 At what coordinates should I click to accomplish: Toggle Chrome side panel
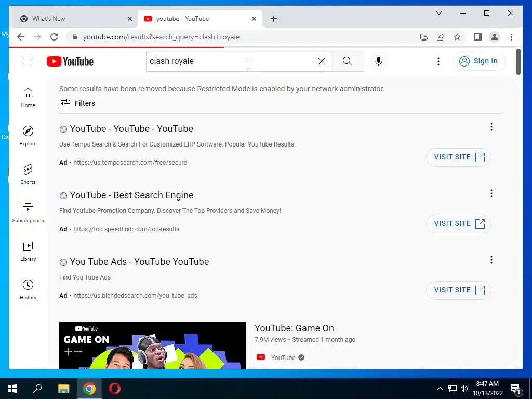pyautogui.click(x=478, y=37)
